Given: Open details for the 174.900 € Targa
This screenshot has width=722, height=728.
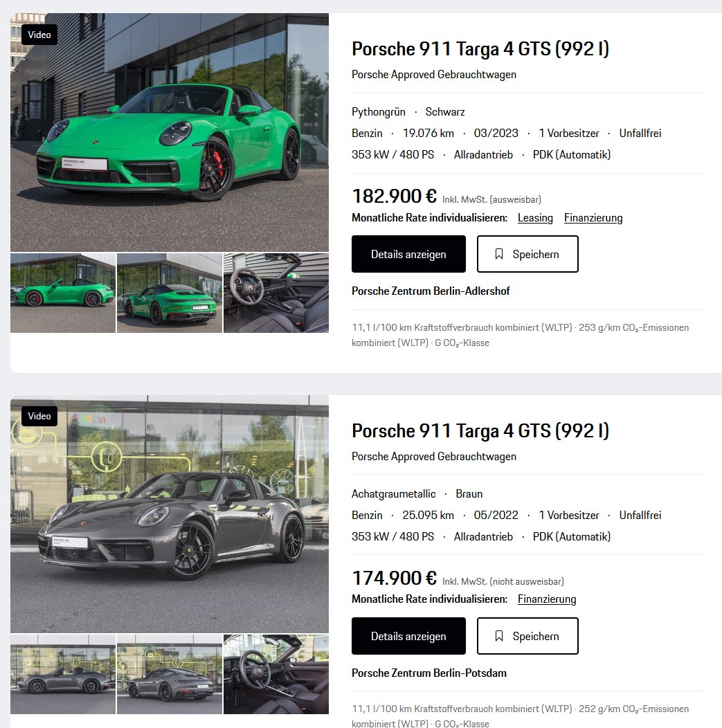Looking at the screenshot, I should tap(408, 636).
